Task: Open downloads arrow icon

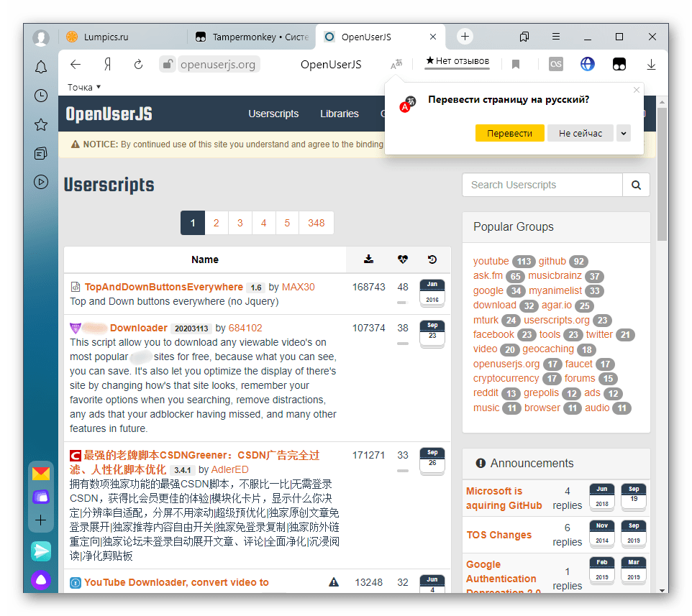Action: pos(651,65)
